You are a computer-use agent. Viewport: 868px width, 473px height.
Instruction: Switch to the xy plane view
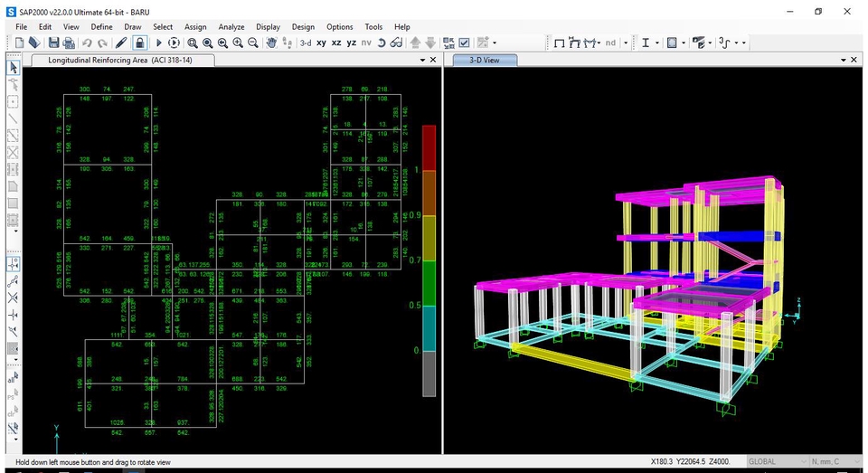coord(321,43)
